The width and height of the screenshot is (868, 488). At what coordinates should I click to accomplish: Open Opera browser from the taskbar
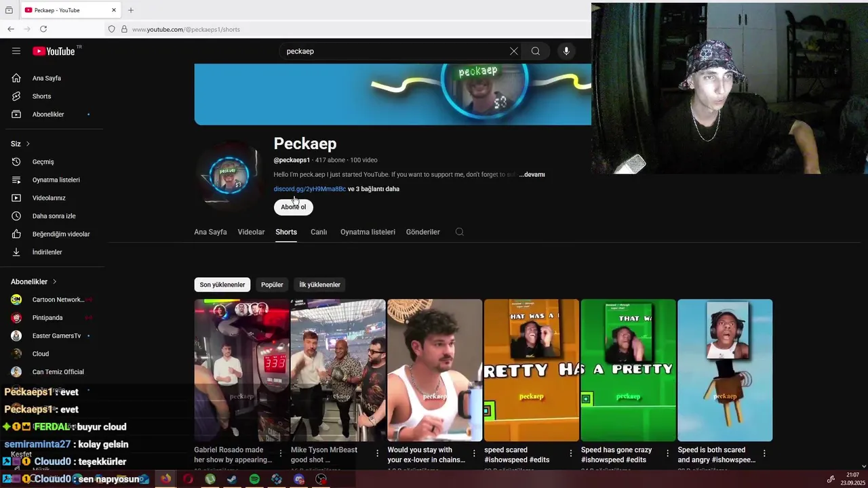(188, 479)
